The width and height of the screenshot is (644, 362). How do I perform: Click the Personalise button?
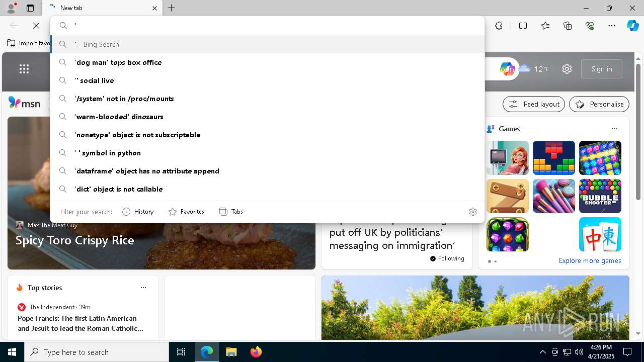tap(599, 104)
